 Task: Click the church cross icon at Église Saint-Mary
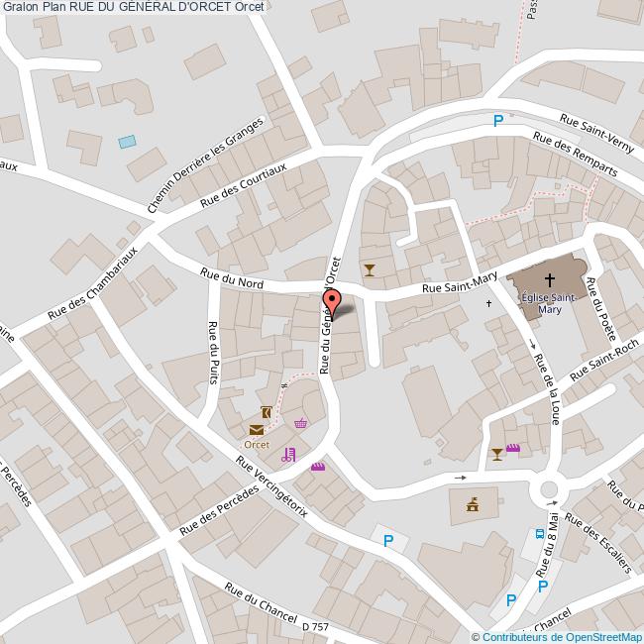pos(550,280)
